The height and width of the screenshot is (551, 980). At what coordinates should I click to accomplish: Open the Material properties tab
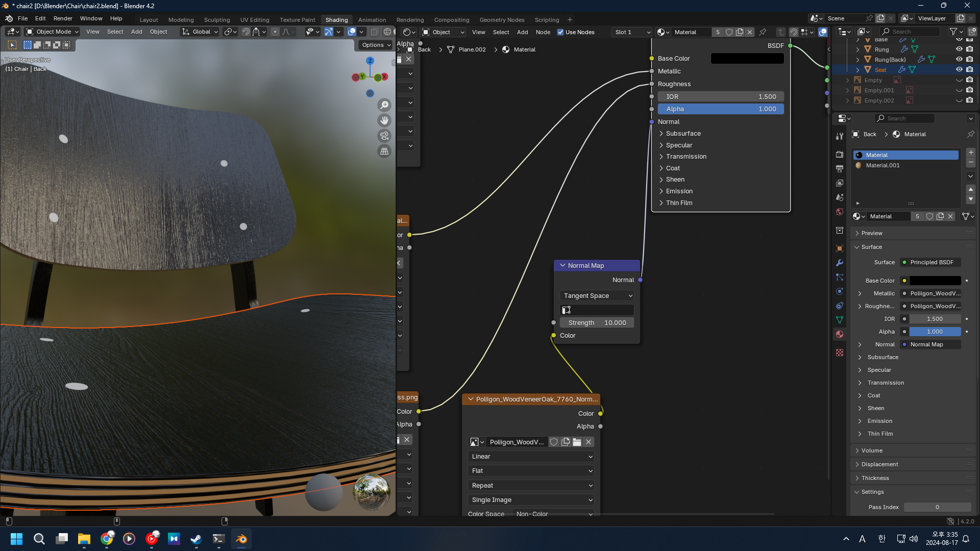click(840, 334)
